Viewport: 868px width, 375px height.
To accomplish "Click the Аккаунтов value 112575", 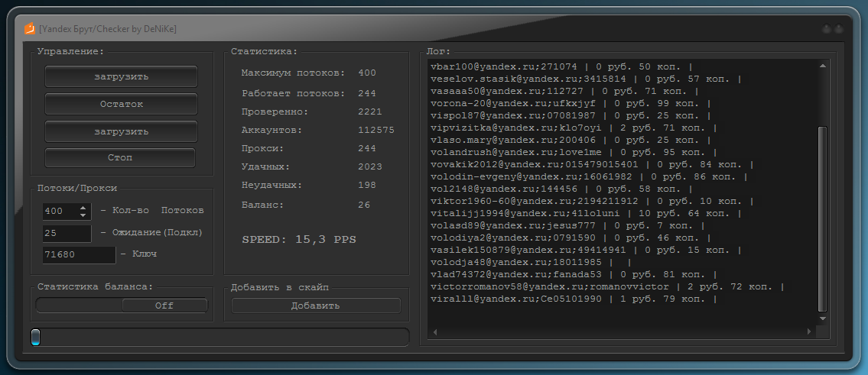I will coord(376,130).
